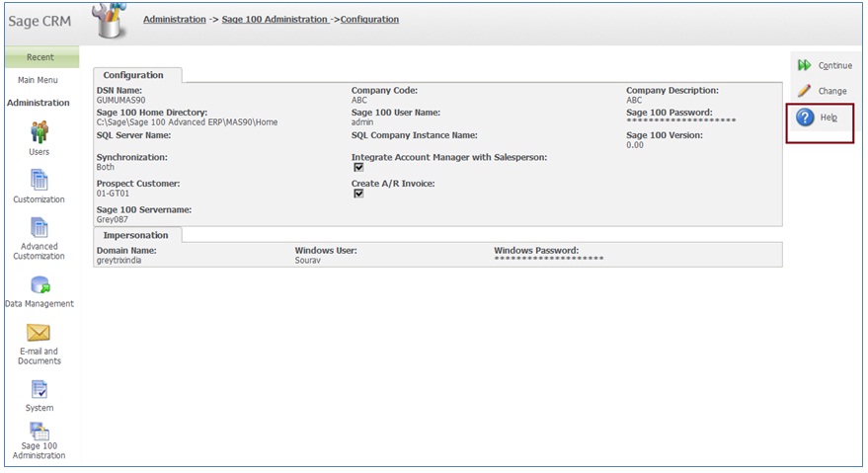868x473 pixels.
Task: Click the Administration breadcrumb link
Action: pos(175,19)
